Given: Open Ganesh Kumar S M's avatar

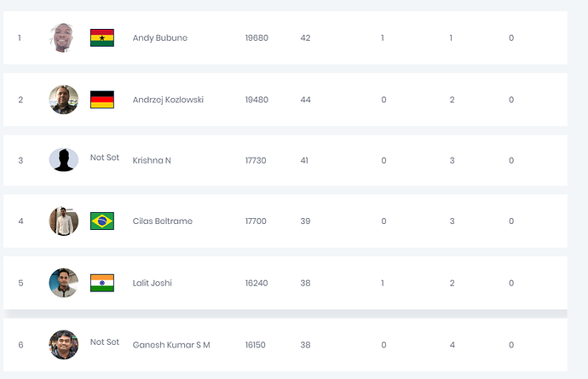Looking at the screenshot, I should tap(64, 344).
